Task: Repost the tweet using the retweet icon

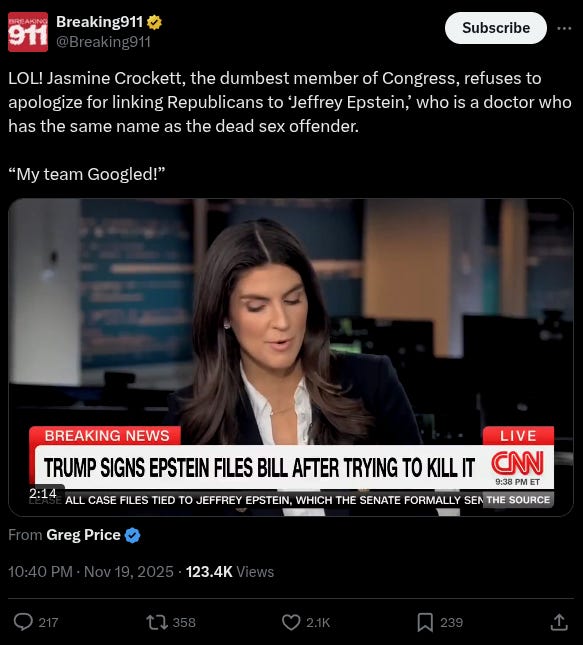Action: 157,622
